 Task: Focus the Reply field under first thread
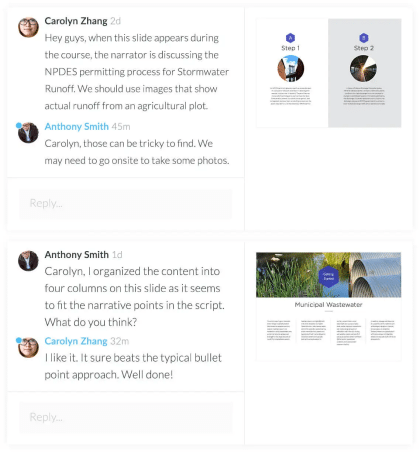pyautogui.click(x=126, y=204)
